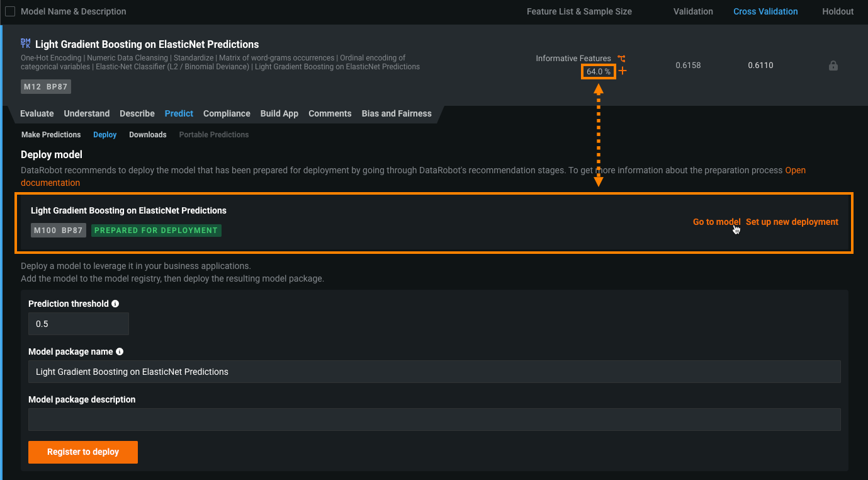Click the Model package name info icon

(120, 351)
